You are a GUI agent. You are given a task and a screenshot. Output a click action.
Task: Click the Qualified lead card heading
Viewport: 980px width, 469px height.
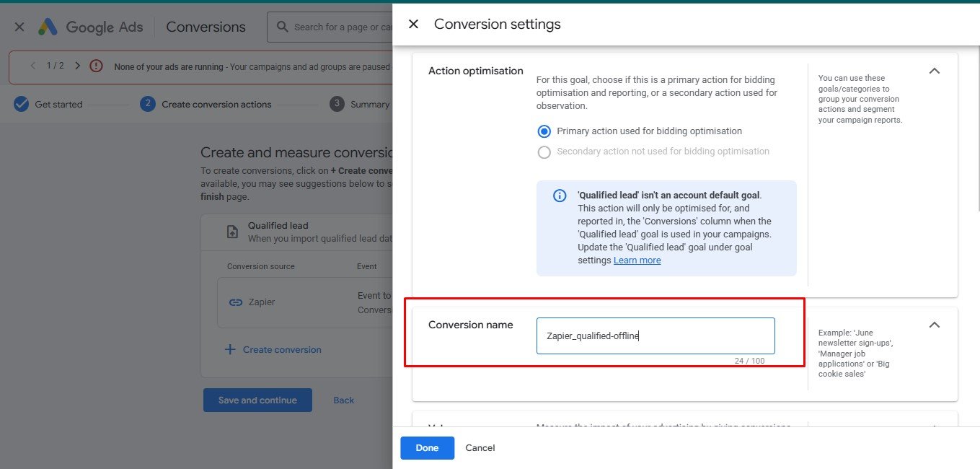tap(278, 225)
